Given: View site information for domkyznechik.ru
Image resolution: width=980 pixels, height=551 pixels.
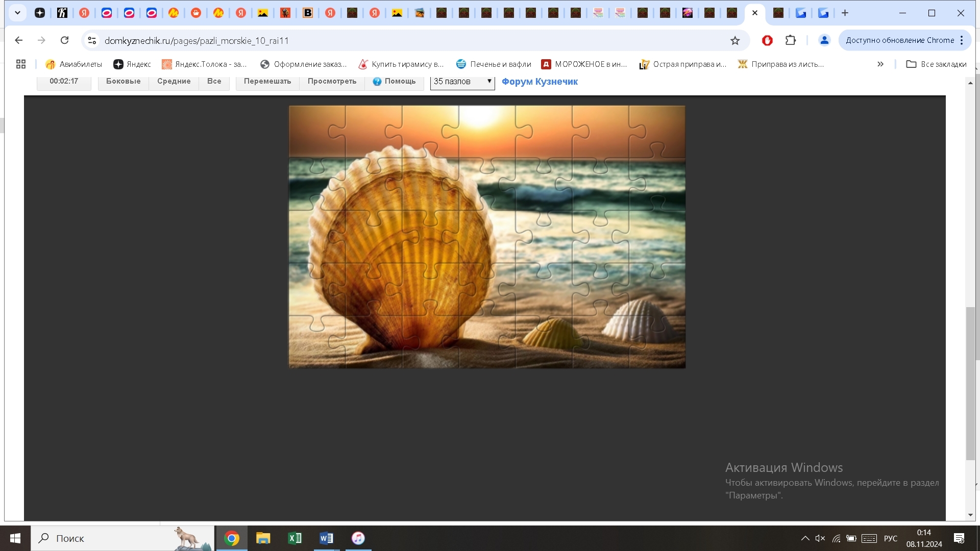Looking at the screenshot, I should [x=92, y=40].
